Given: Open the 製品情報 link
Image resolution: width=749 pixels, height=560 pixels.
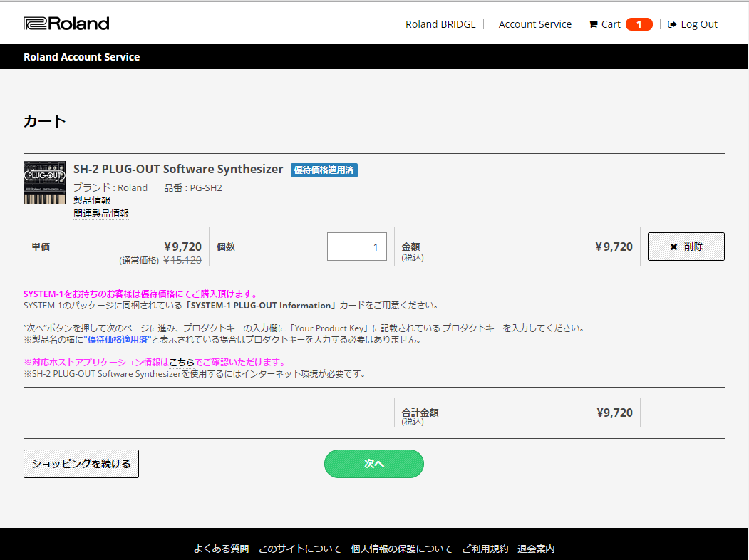Looking at the screenshot, I should (x=92, y=200).
